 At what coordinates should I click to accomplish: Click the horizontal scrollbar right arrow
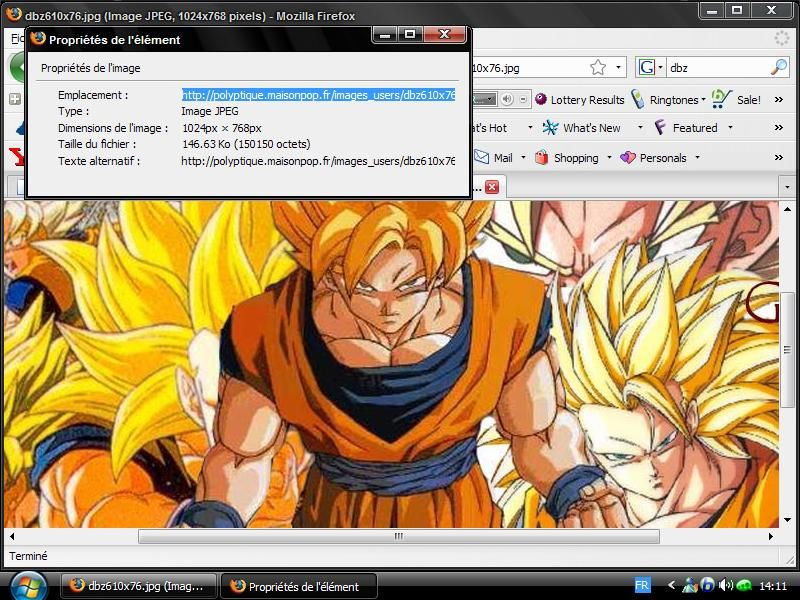[x=771, y=536]
